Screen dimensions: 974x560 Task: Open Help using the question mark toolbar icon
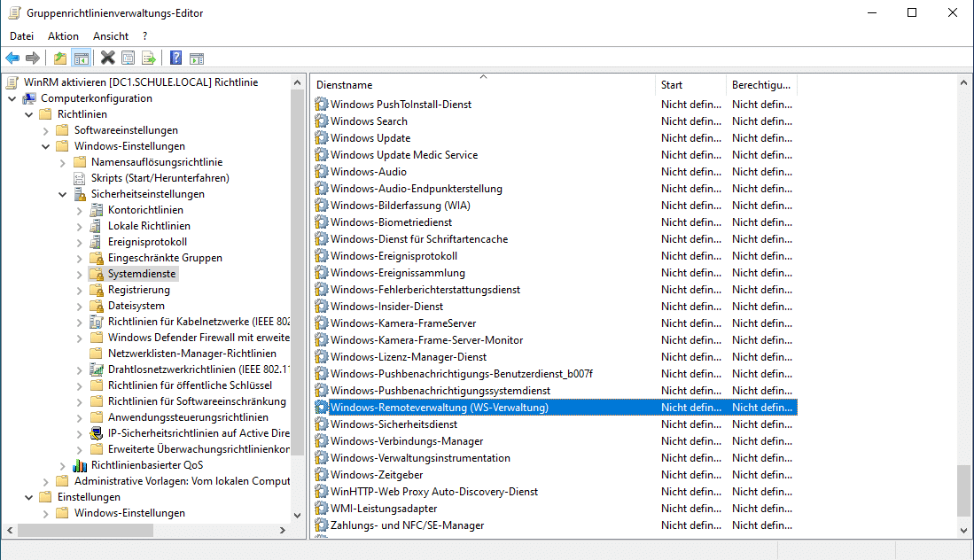pos(175,57)
